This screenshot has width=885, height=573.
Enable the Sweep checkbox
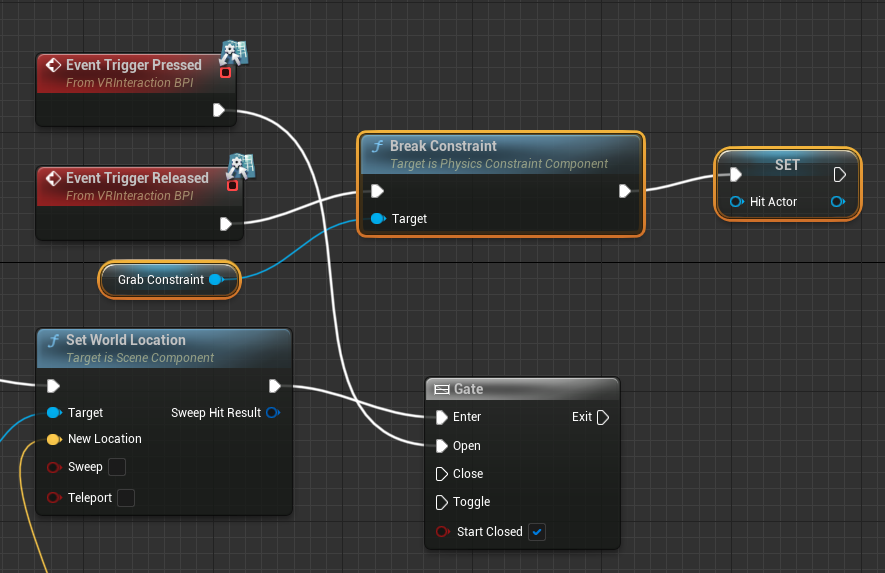click(x=117, y=467)
